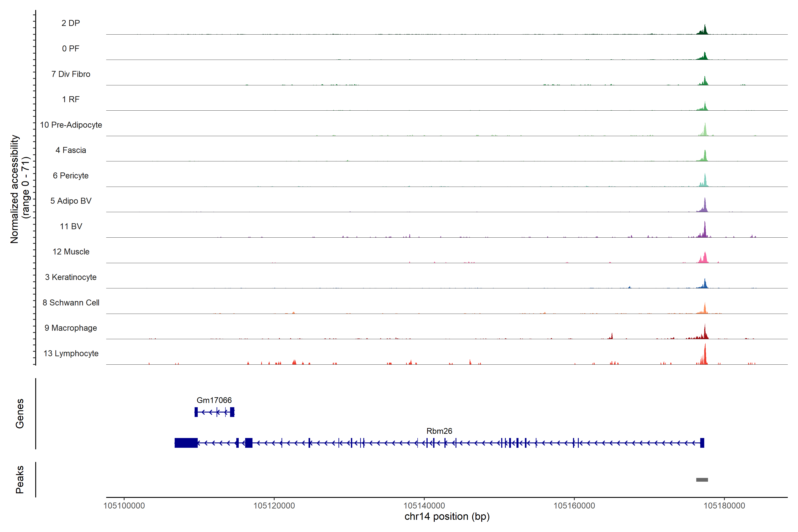Click the Gm17066 gene label
The image size is (798, 532).
click(214, 400)
